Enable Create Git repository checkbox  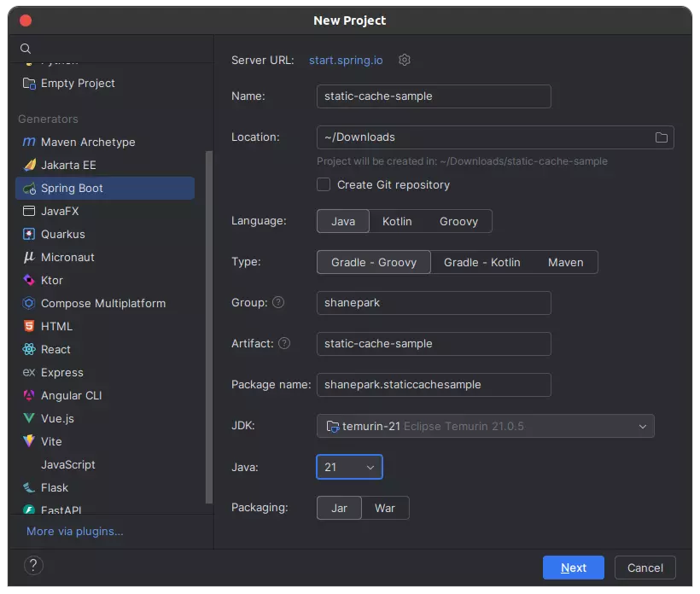click(x=324, y=184)
